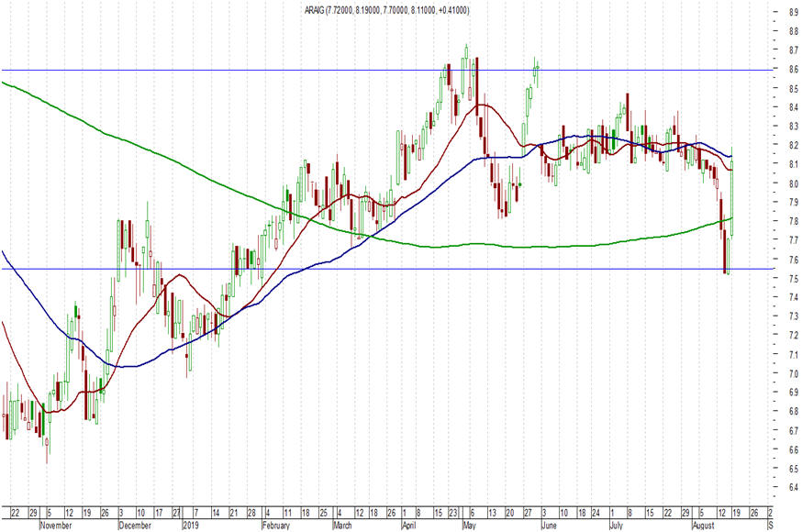This screenshot has width=802, height=532.
Task: Click the June month label
Action: pos(549,526)
